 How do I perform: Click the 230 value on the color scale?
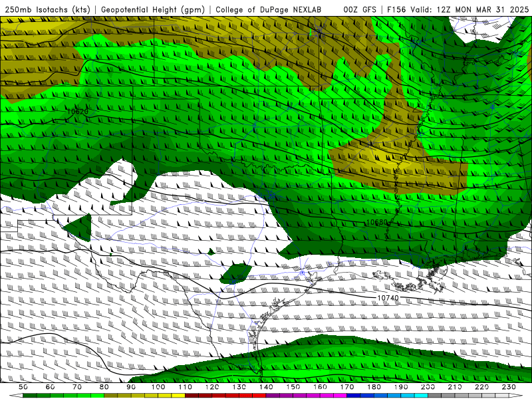tap(509, 387)
